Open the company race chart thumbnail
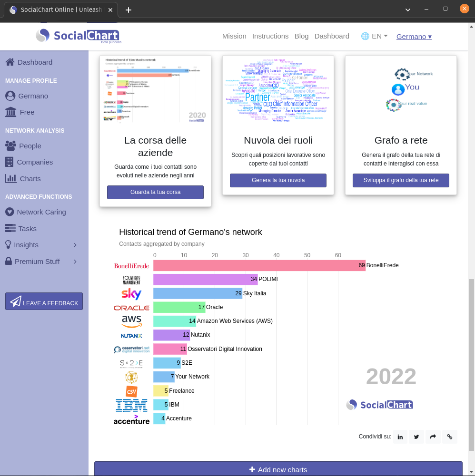 coord(155,90)
